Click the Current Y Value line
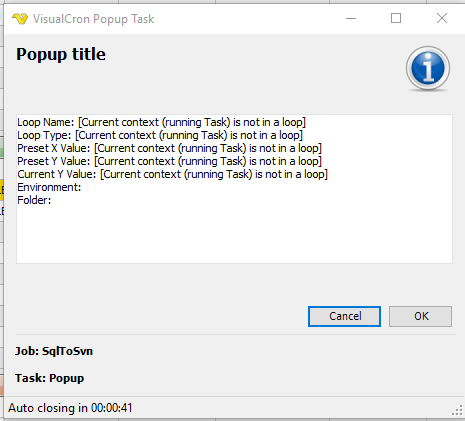Viewport: 465px width, 421px height. (x=173, y=175)
